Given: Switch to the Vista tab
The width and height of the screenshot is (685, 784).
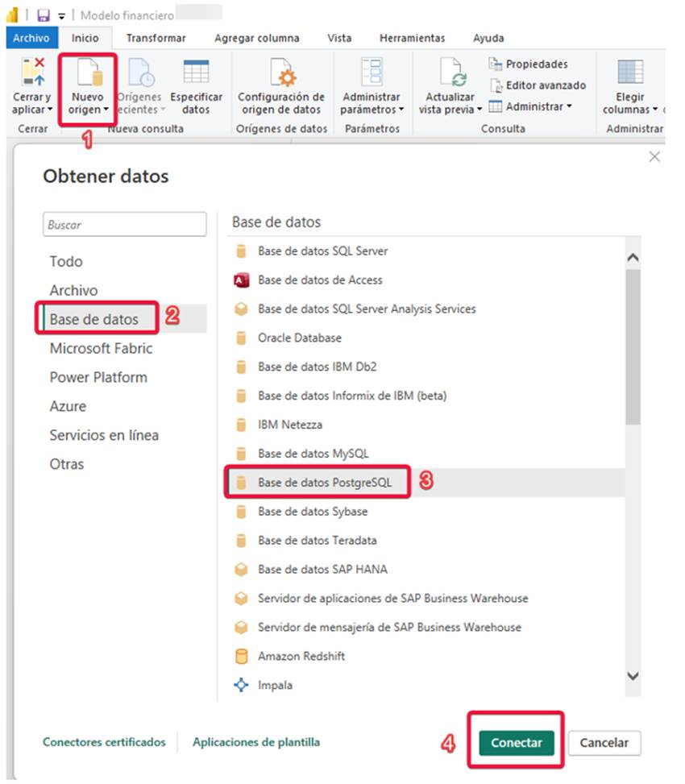Looking at the screenshot, I should (339, 38).
